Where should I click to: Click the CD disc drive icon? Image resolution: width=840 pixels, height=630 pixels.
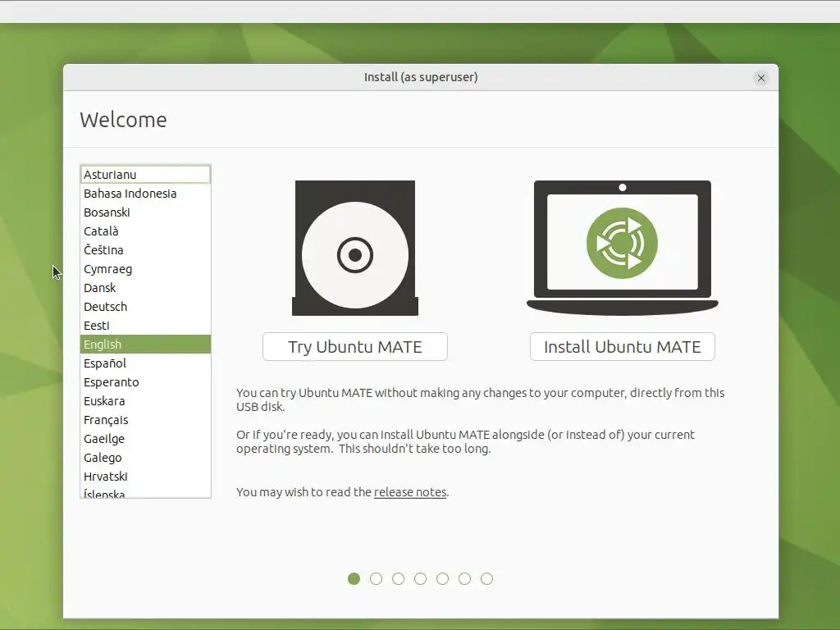[x=354, y=248]
